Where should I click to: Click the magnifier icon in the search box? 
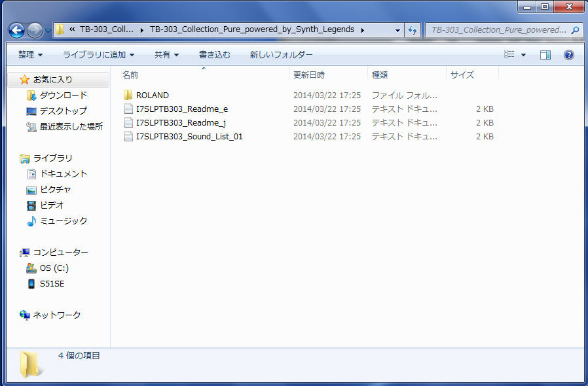tap(575, 30)
